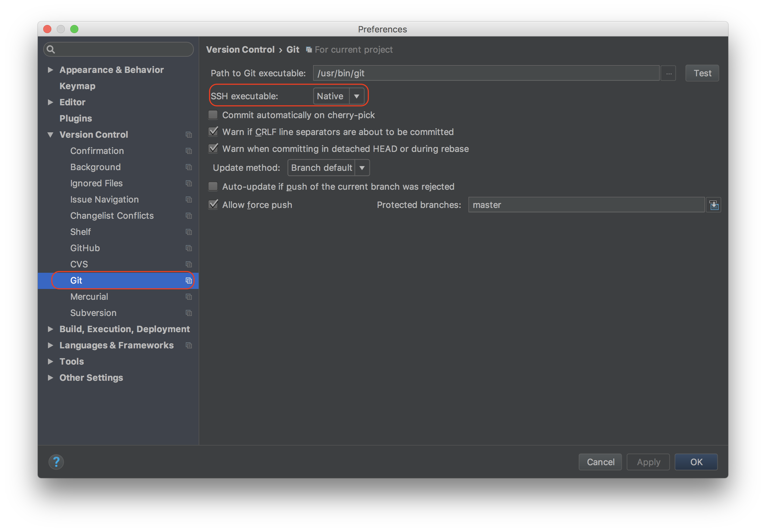Click the copy-settings icon beside Languages & Frameworks
766x532 pixels.
[x=188, y=345]
